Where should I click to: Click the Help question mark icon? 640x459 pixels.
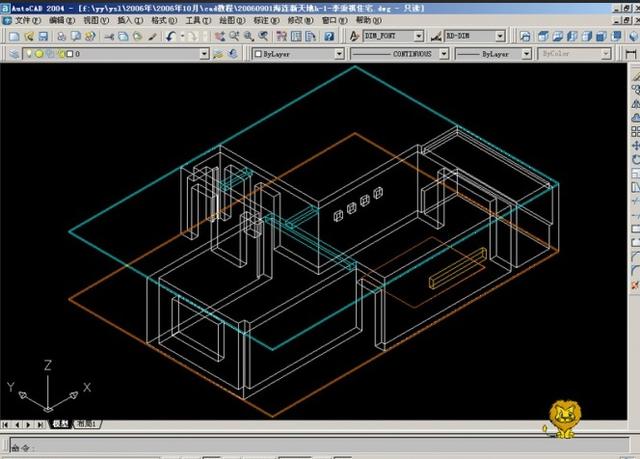(329, 37)
